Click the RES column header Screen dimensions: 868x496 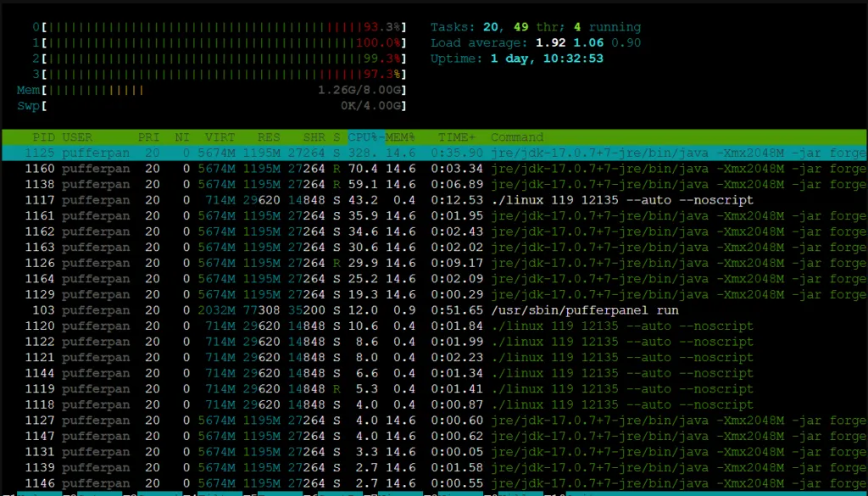[269, 137]
